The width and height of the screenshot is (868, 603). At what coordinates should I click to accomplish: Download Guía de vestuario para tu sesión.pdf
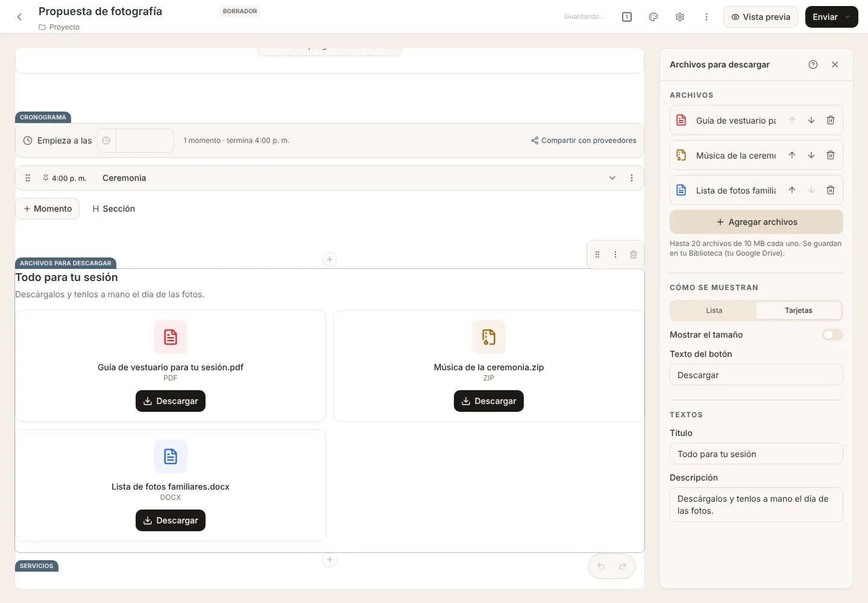(x=171, y=401)
